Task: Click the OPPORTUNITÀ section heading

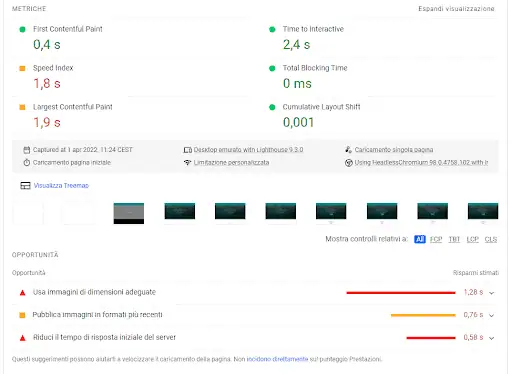Action: pyautogui.click(x=35, y=255)
